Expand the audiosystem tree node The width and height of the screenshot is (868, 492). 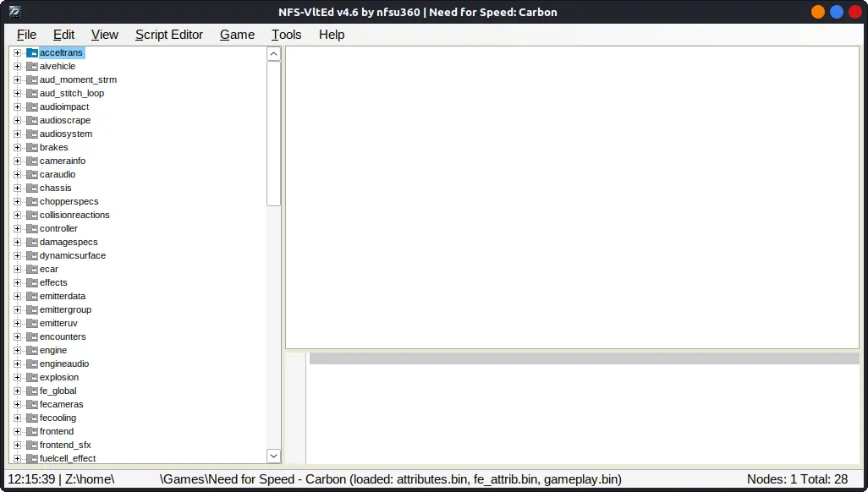click(17, 134)
